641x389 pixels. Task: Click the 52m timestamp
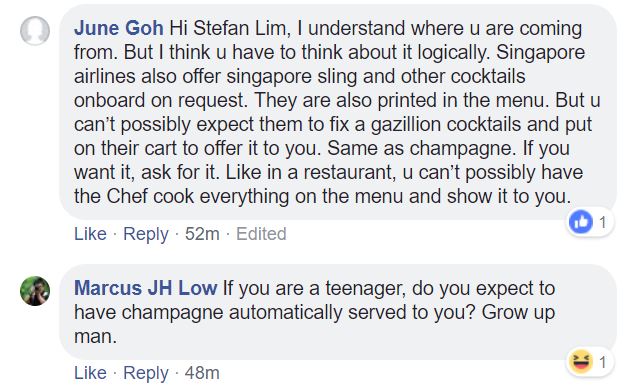[202, 234]
